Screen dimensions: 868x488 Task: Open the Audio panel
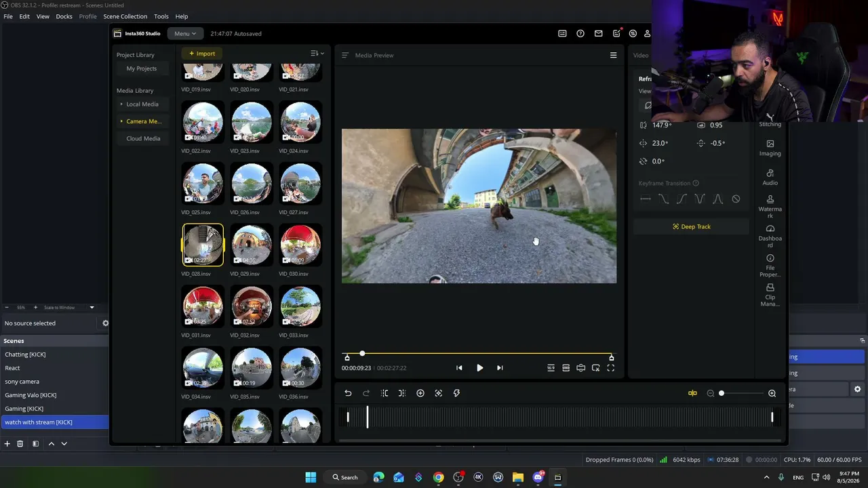(770, 177)
